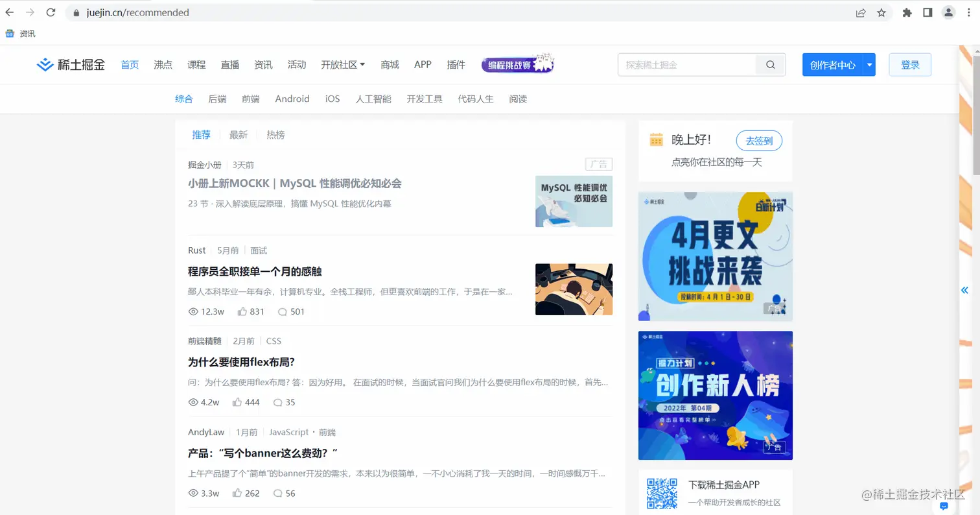The image size is (980, 515).
Task: Open the article 为什么要使用flex布局?
Action: click(x=241, y=362)
